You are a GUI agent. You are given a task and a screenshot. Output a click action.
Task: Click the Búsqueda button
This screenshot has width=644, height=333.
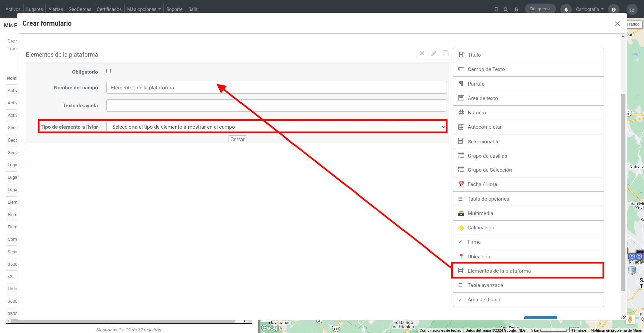point(540,9)
